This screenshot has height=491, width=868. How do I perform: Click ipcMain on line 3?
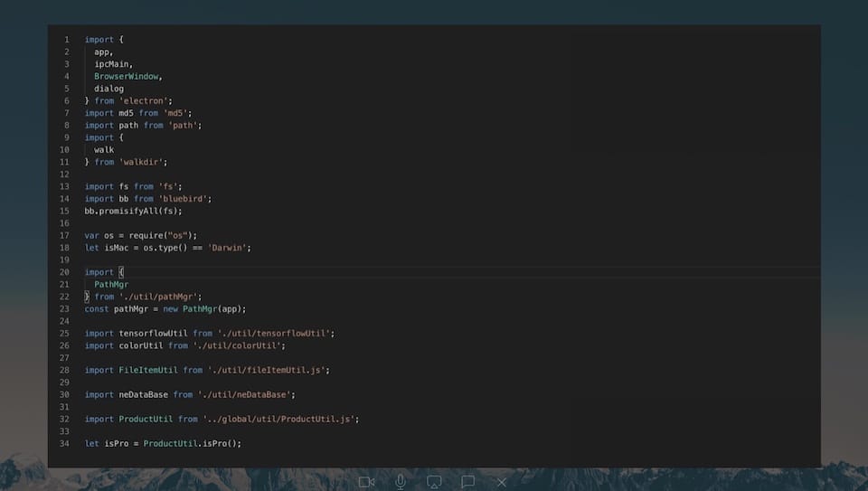click(x=111, y=64)
